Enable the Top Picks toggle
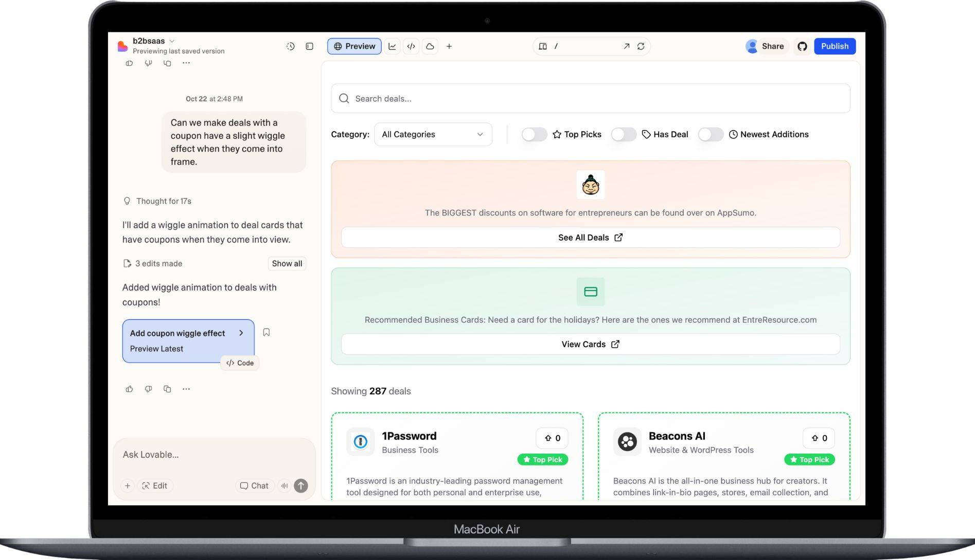This screenshot has height=560, width=975. [x=534, y=134]
